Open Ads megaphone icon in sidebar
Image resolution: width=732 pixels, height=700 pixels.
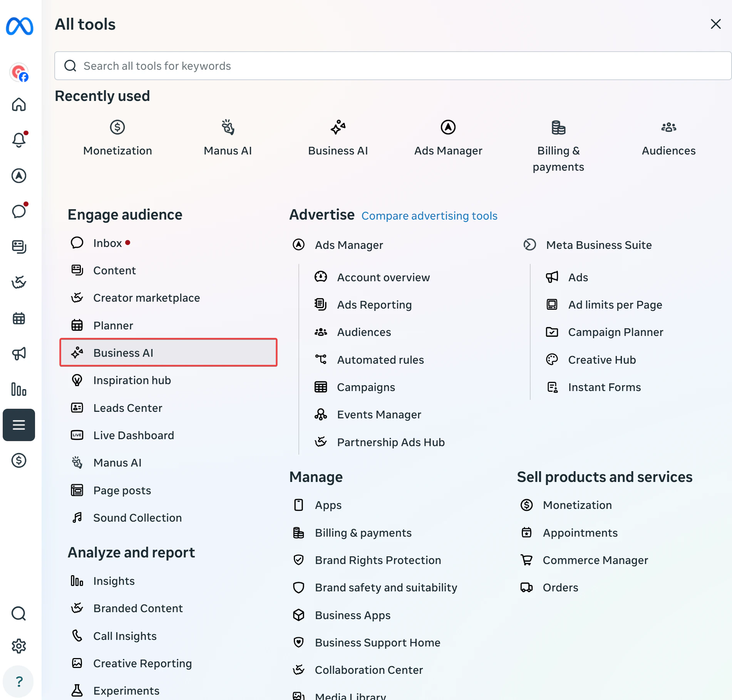pyautogui.click(x=19, y=353)
